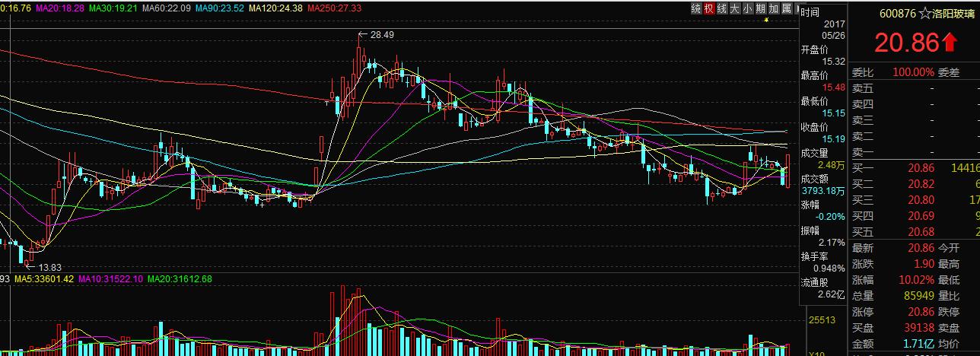The height and width of the screenshot is (356, 980).
Task: Toggle the 权 adjusted-price button
Action: pos(709,8)
